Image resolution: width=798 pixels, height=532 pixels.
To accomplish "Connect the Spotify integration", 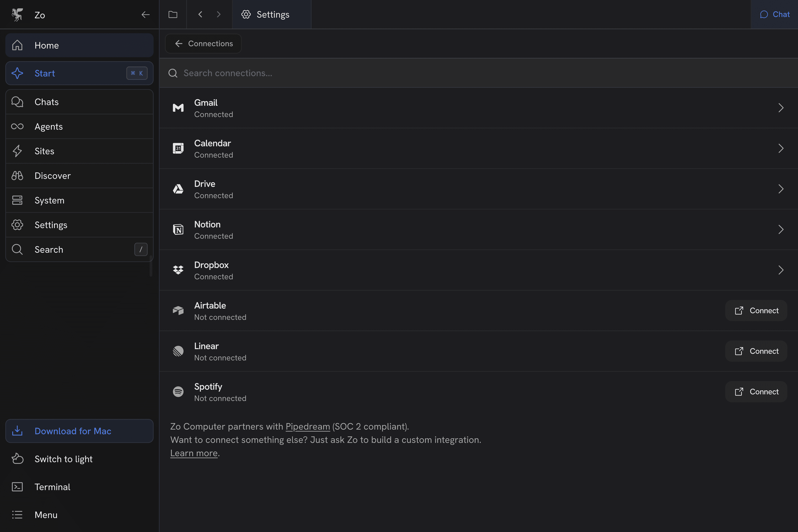I will [756, 392].
